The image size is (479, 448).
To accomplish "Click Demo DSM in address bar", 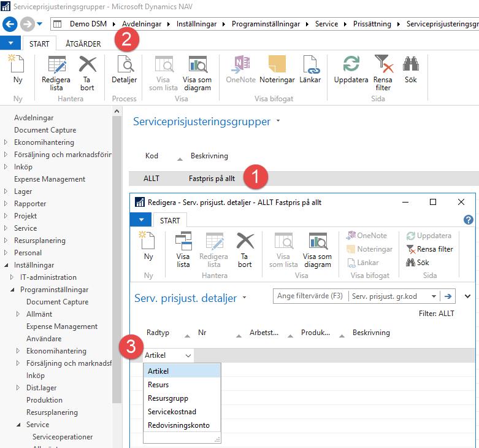I will pos(88,24).
